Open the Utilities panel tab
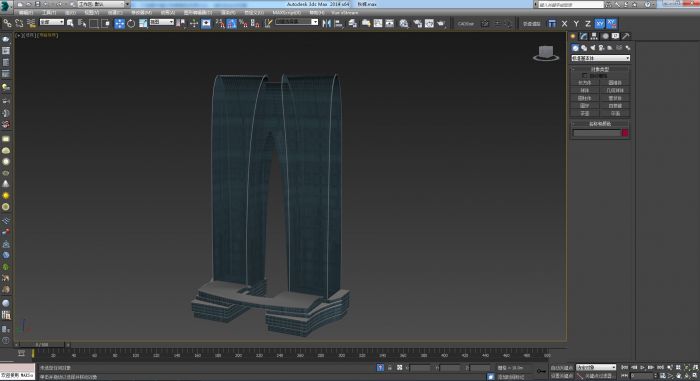The height and width of the screenshot is (381, 700). pos(626,36)
